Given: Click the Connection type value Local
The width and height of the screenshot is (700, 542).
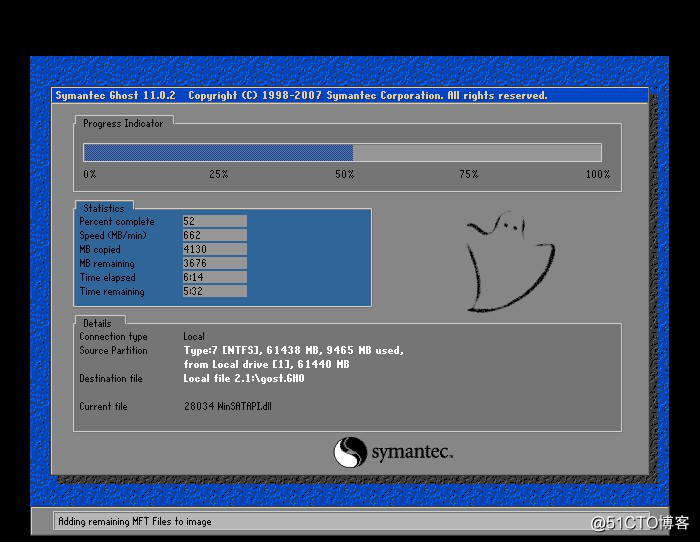Looking at the screenshot, I should (194, 336).
